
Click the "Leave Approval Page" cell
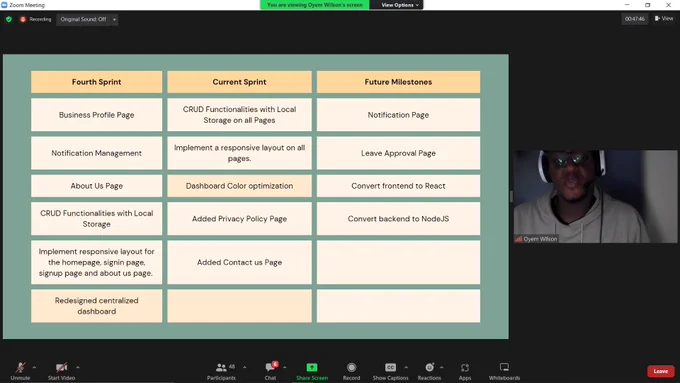398,153
